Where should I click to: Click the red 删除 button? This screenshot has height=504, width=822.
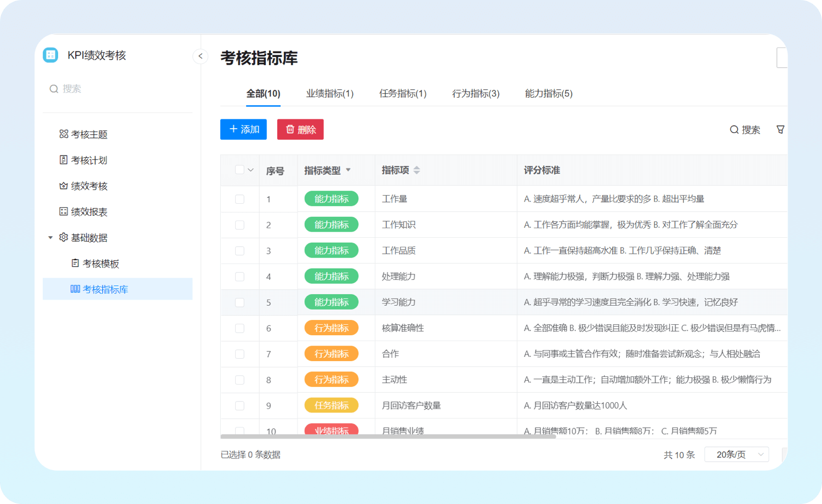tap(300, 129)
